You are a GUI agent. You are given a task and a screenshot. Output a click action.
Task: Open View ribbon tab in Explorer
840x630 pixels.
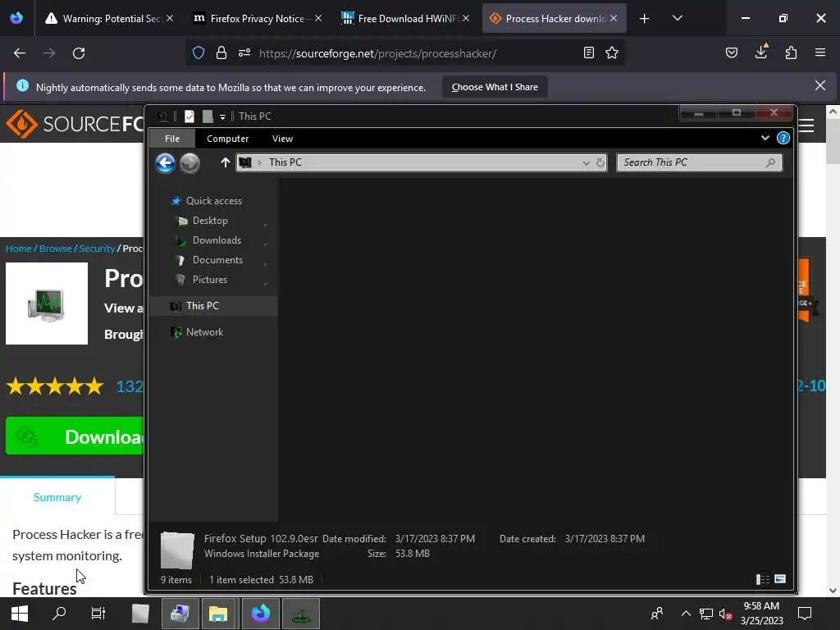282,139
